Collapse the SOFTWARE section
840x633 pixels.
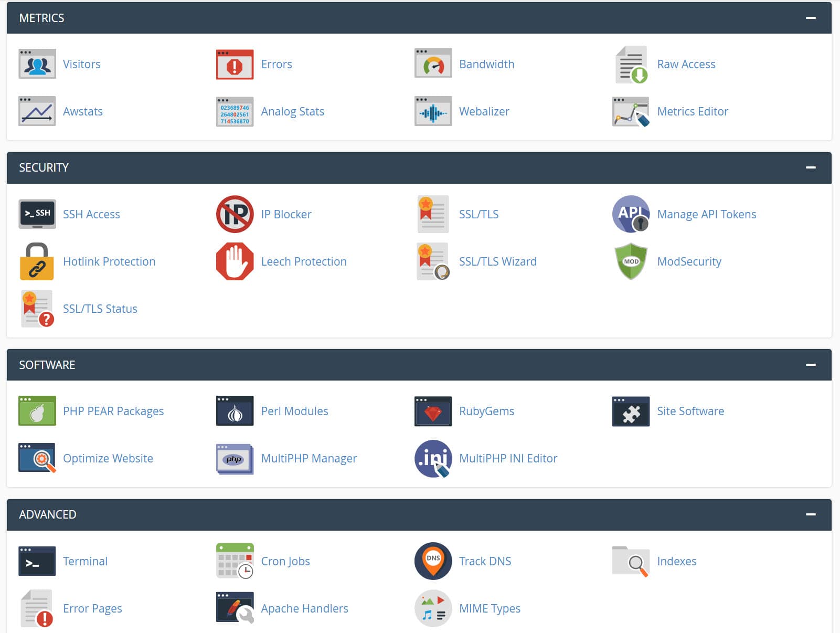point(812,364)
